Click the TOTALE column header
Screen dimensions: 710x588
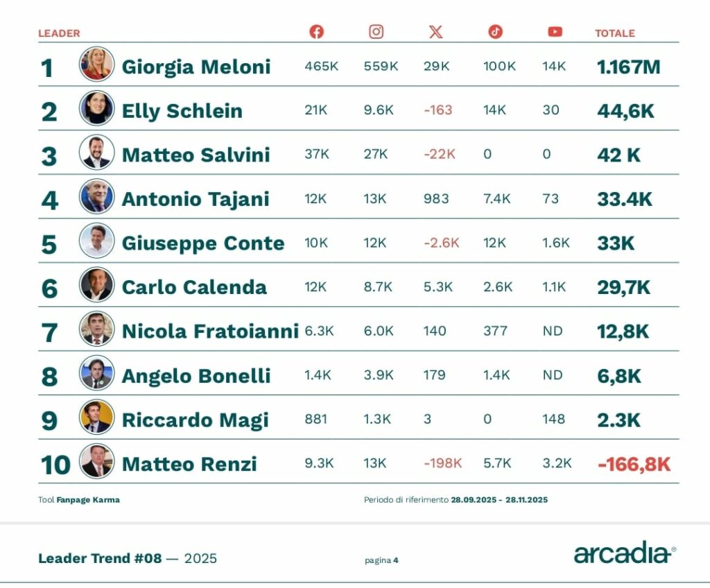614,33
